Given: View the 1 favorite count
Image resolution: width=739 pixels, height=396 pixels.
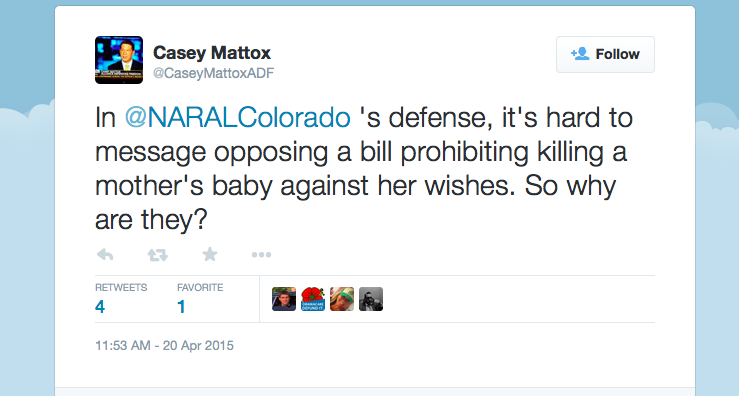Looking at the screenshot, I should [181, 307].
